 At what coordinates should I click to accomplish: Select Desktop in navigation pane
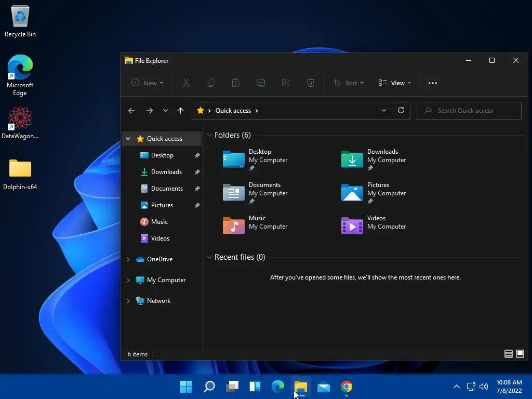pos(162,155)
